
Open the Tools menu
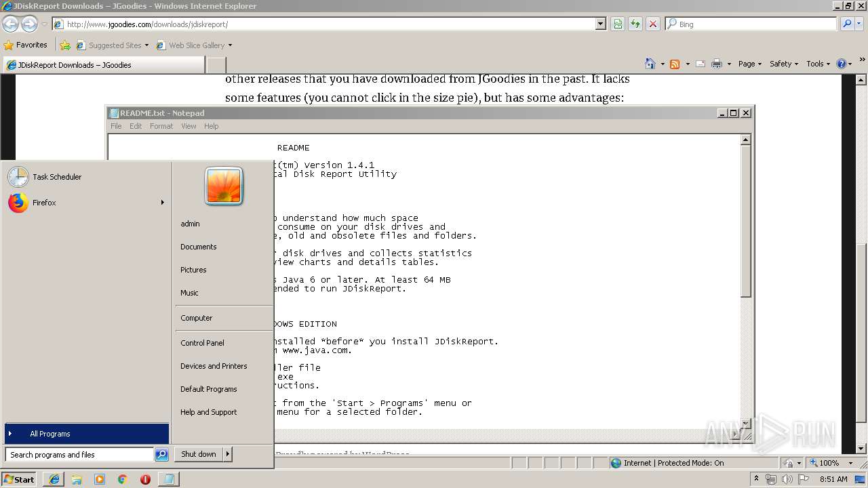click(818, 64)
